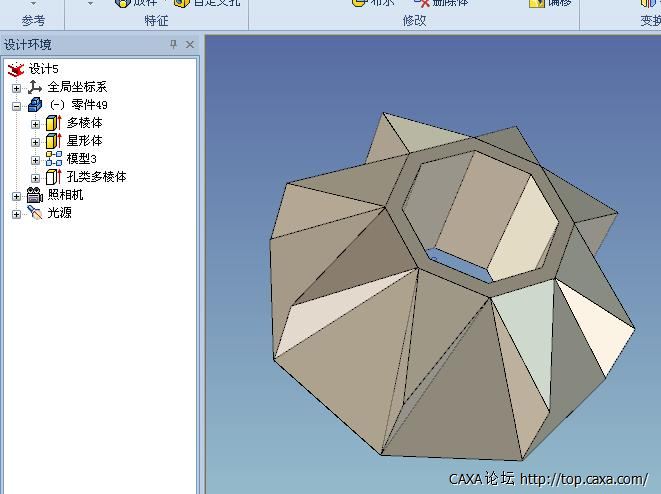
Task: Select the 照相机 camera icon
Action: (35, 195)
